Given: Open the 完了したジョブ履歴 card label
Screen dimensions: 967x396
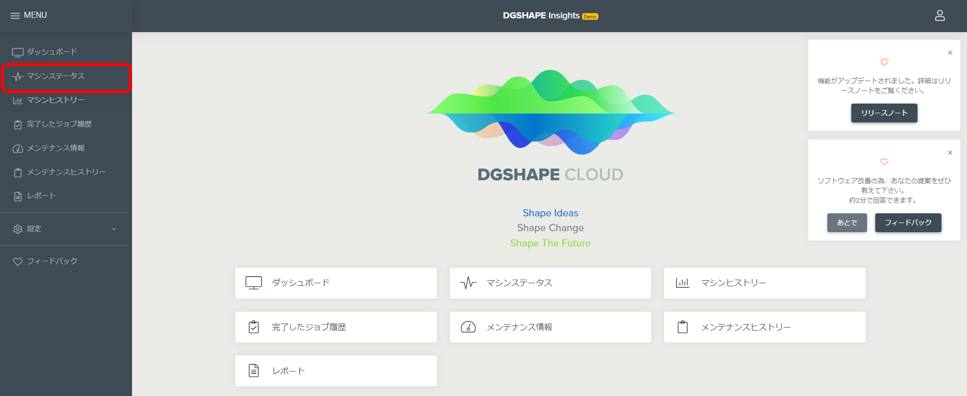Looking at the screenshot, I should coord(309,327).
